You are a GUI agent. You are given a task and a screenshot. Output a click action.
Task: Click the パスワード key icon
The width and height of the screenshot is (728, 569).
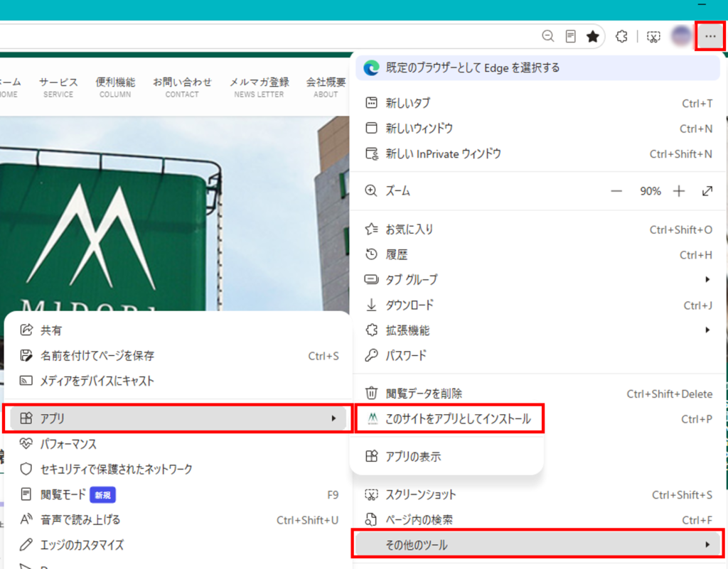(x=371, y=355)
